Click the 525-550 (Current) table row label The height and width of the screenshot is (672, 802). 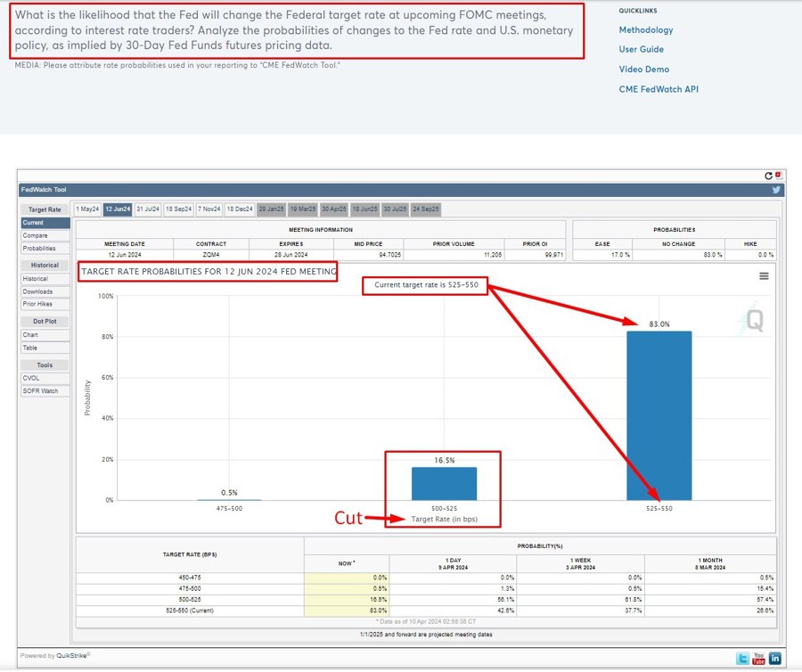[x=190, y=611]
